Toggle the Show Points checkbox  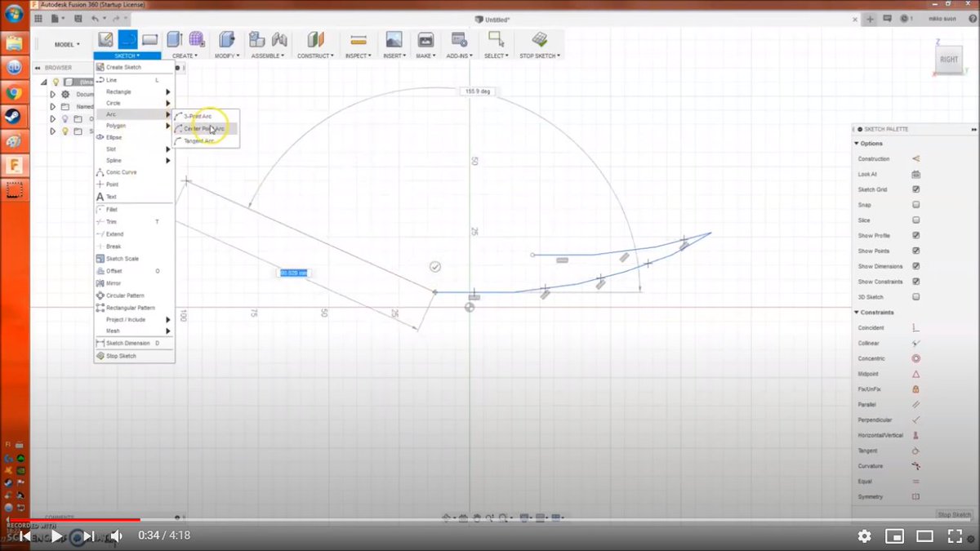coord(915,251)
